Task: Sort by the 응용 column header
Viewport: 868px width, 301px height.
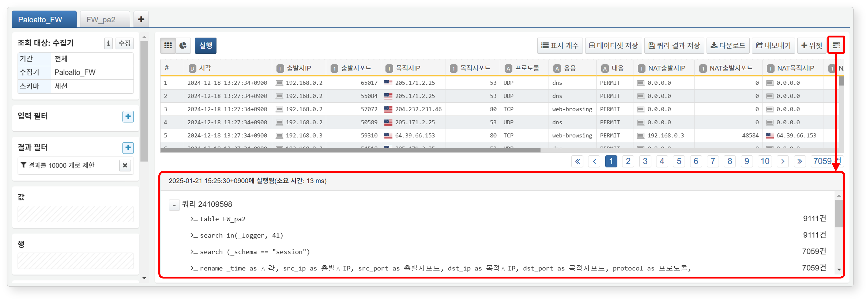Action: (573, 68)
